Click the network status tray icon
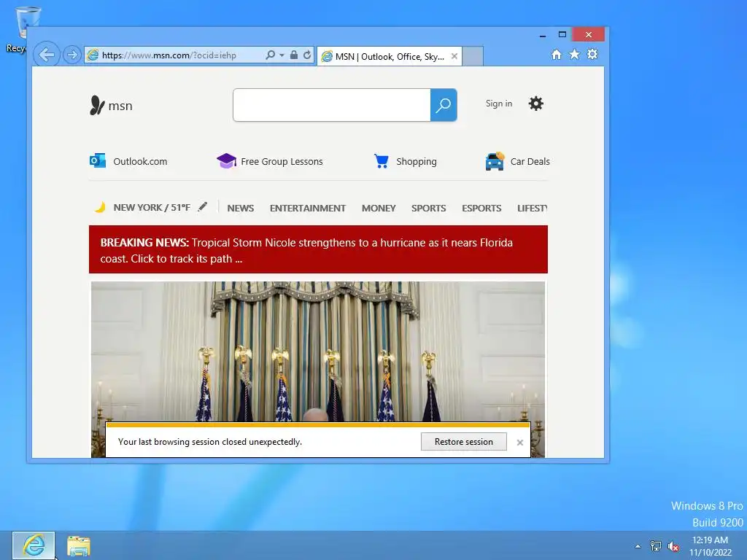Viewport: 747px width, 560px height. click(x=656, y=546)
